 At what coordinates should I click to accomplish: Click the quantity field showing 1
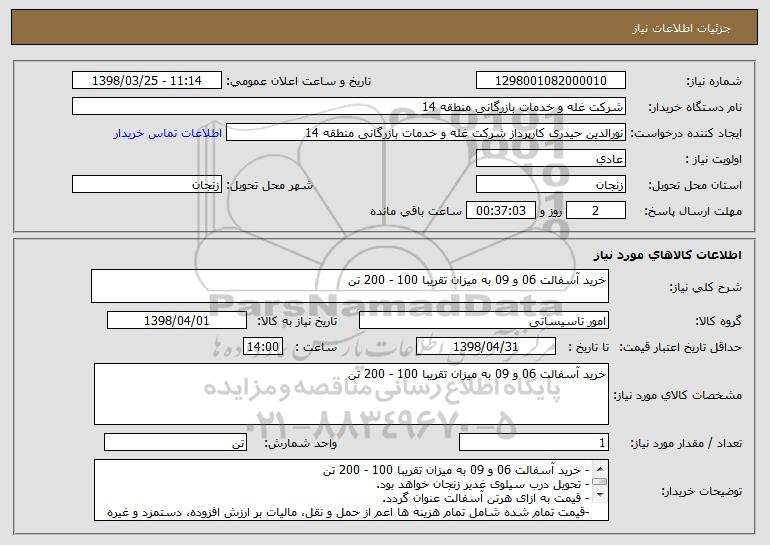(x=534, y=442)
